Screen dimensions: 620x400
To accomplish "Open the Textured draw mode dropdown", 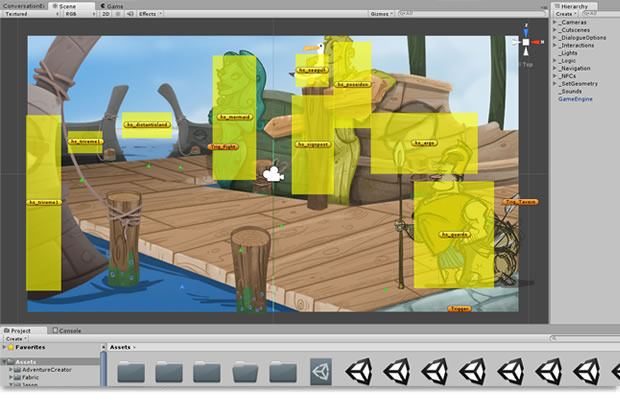I will (31, 13).
